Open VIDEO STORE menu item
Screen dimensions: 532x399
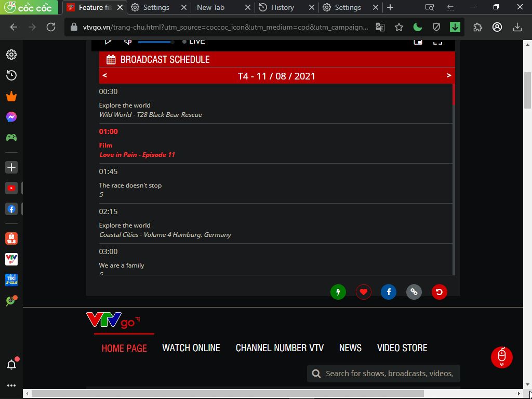tap(402, 348)
